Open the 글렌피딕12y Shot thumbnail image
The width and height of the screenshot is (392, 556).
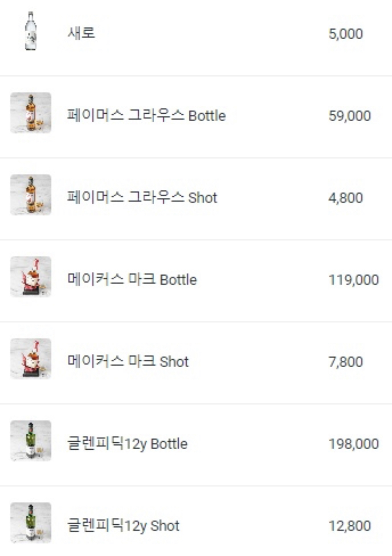pos(31,523)
